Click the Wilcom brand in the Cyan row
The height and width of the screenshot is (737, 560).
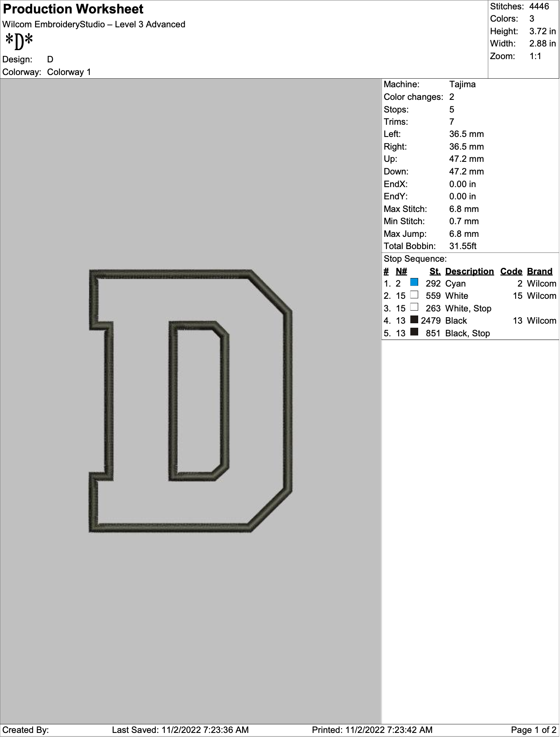coord(541,284)
